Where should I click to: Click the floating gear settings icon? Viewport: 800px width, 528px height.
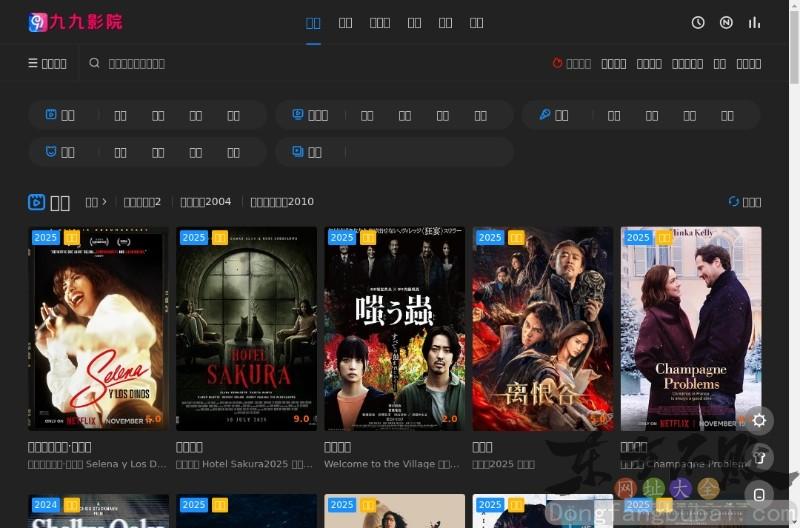coord(759,420)
